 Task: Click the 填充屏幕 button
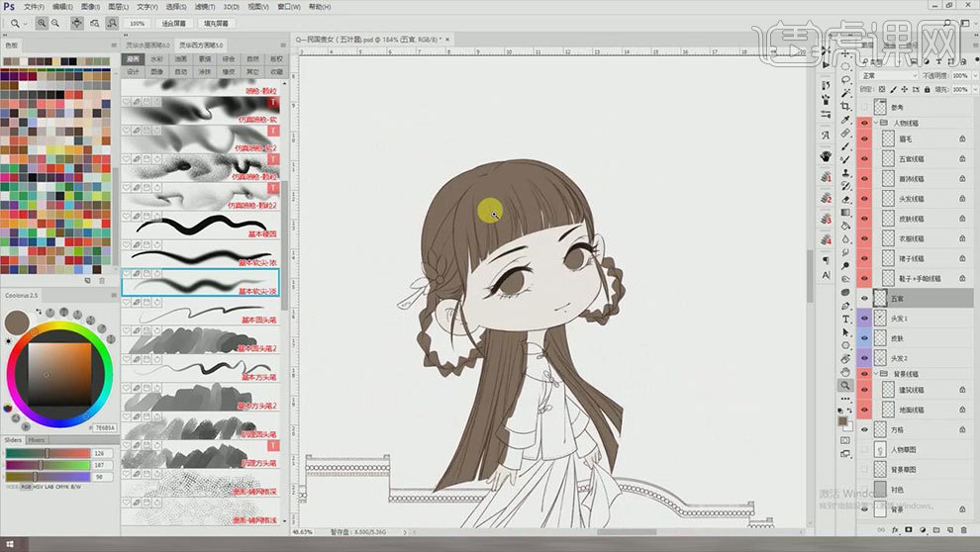216,23
